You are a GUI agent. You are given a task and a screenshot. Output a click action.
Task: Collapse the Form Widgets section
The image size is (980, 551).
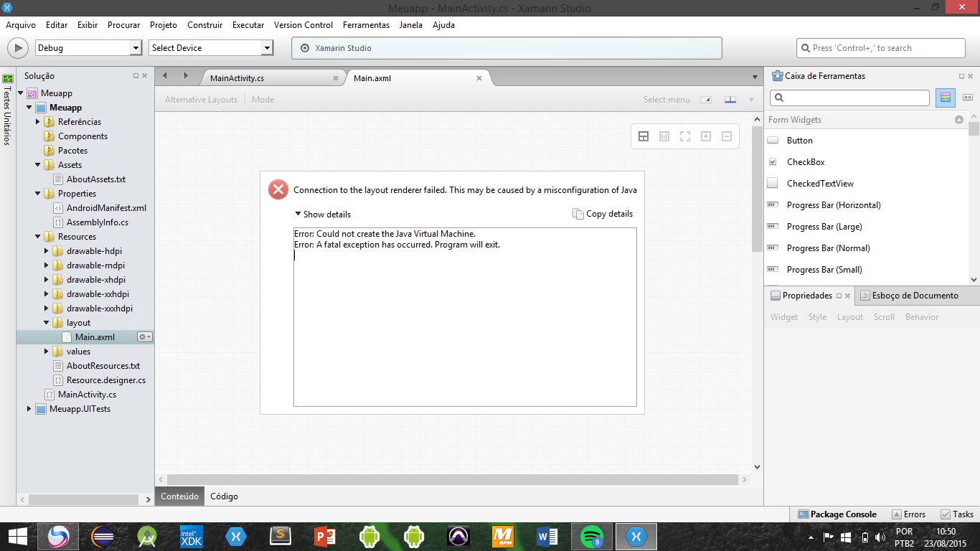click(x=958, y=120)
